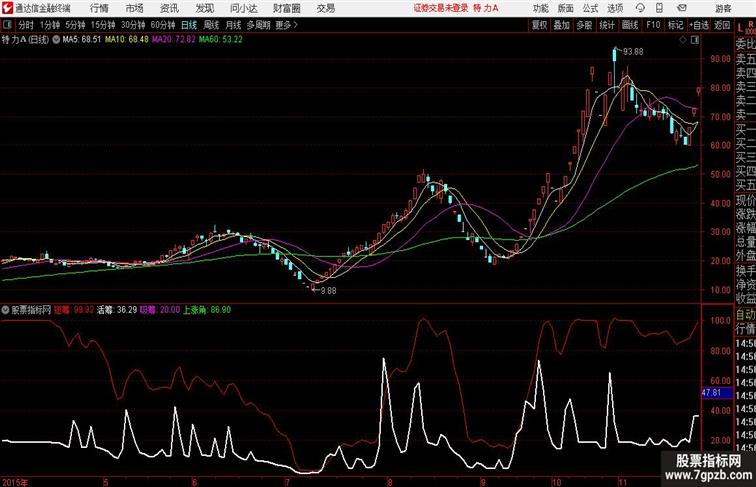The width and height of the screenshot is (756, 487).
Task: Click the 游客 user account label
Action: pos(723,8)
